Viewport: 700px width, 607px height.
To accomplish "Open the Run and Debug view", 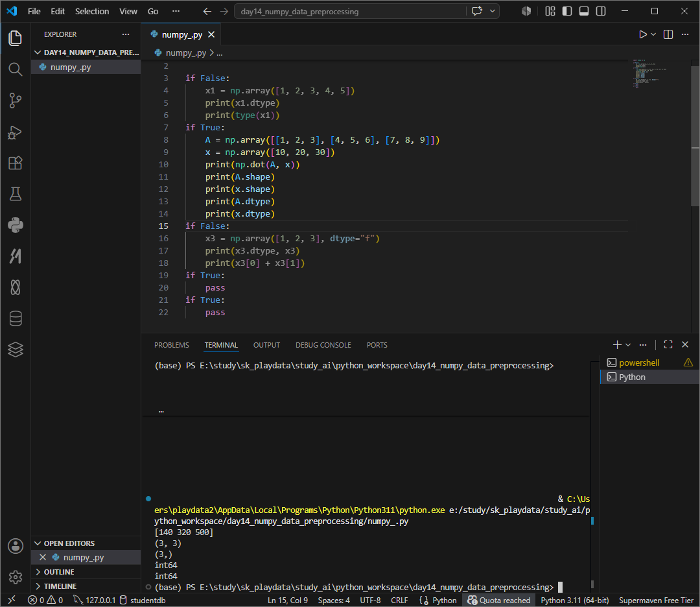I will pos(15,132).
